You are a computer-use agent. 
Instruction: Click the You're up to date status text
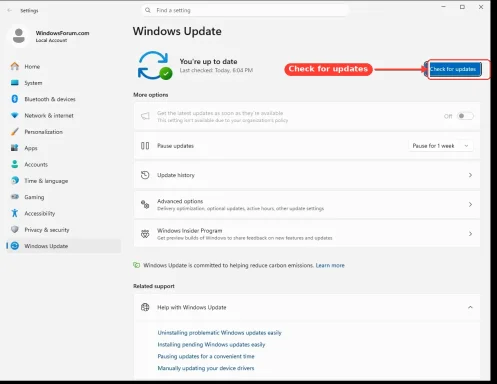click(x=208, y=61)
